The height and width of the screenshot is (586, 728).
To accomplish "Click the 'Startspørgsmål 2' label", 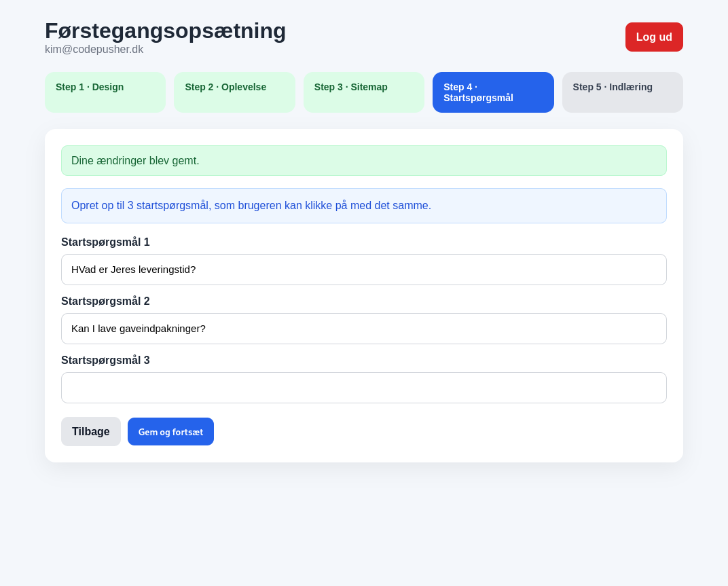I will pos(105,301).
